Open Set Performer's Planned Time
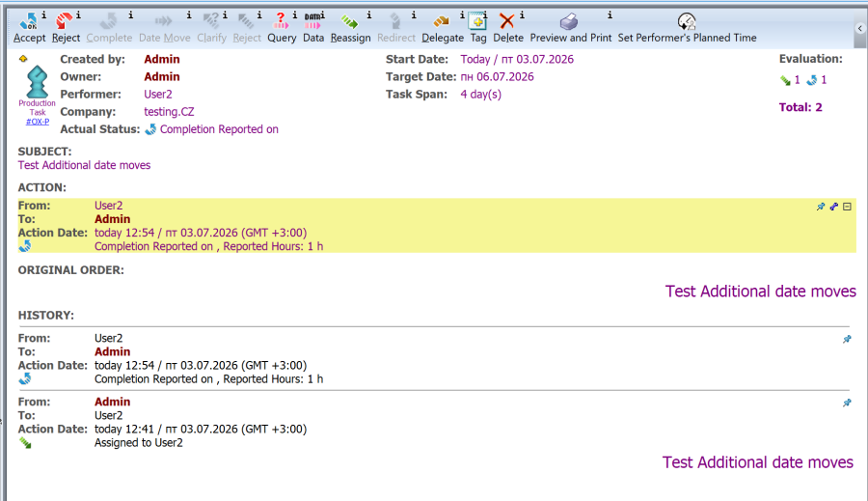Screen dimensions: 868x501 687,29
